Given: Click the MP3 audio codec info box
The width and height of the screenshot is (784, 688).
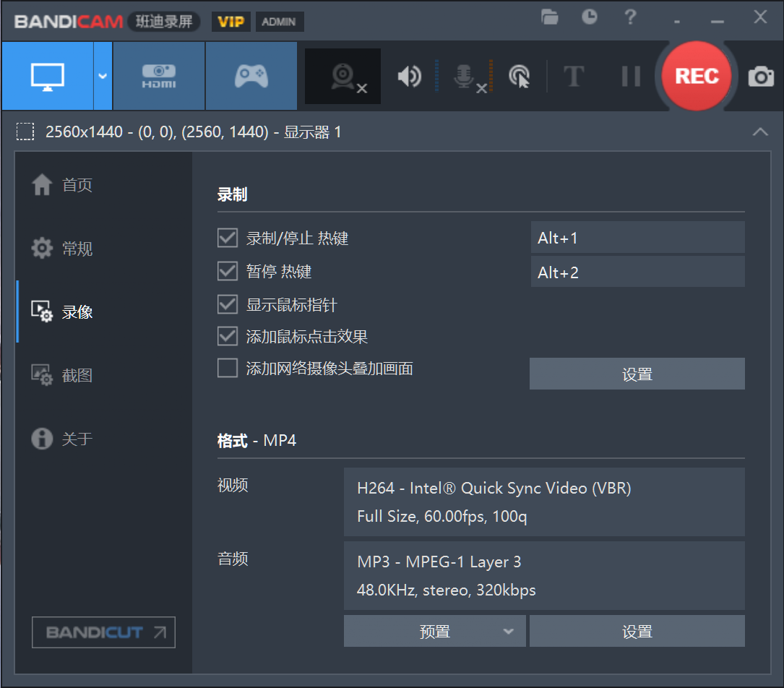Looking at the screenshot, I should click(544, 575).
